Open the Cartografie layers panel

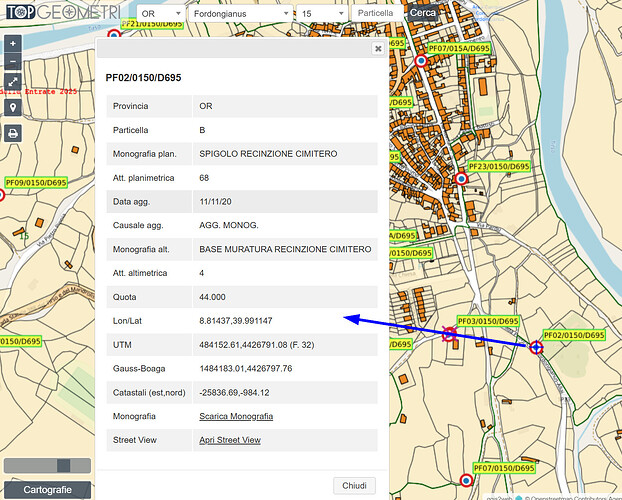coord(47,489)
